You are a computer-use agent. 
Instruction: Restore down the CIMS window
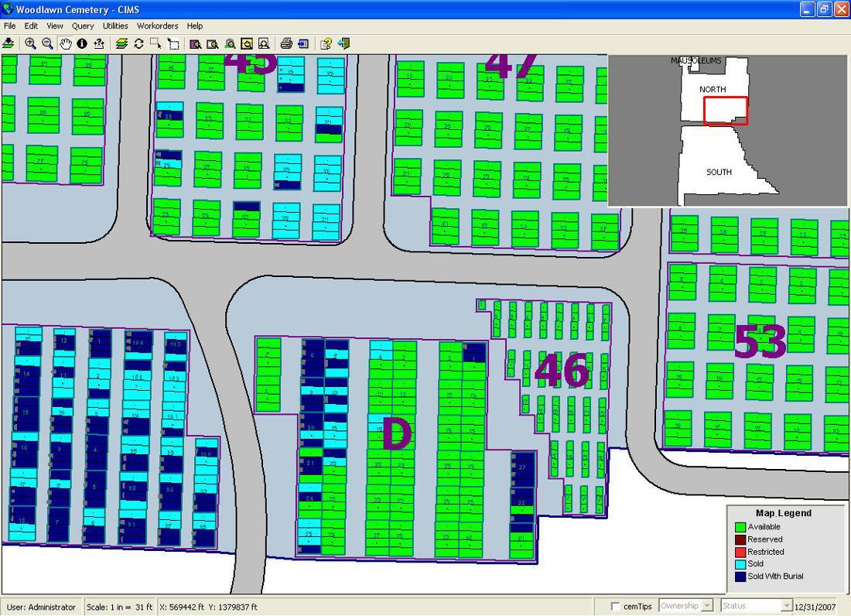tap(824, 9)
